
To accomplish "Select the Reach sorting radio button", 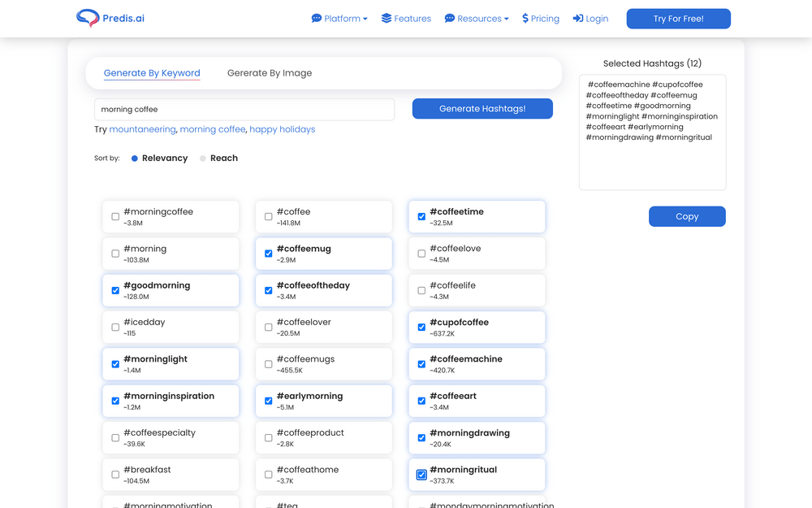I will pyautogui.click(x=204, y=158).
